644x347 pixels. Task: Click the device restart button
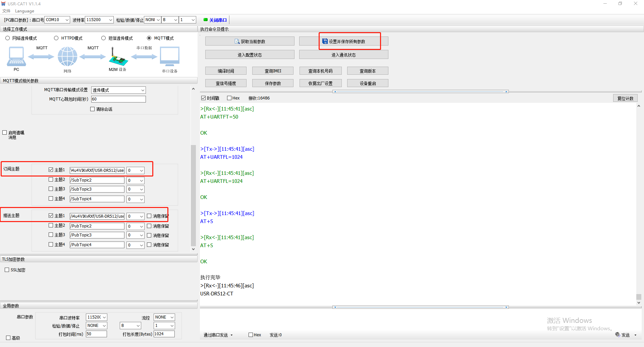[367, 83]
